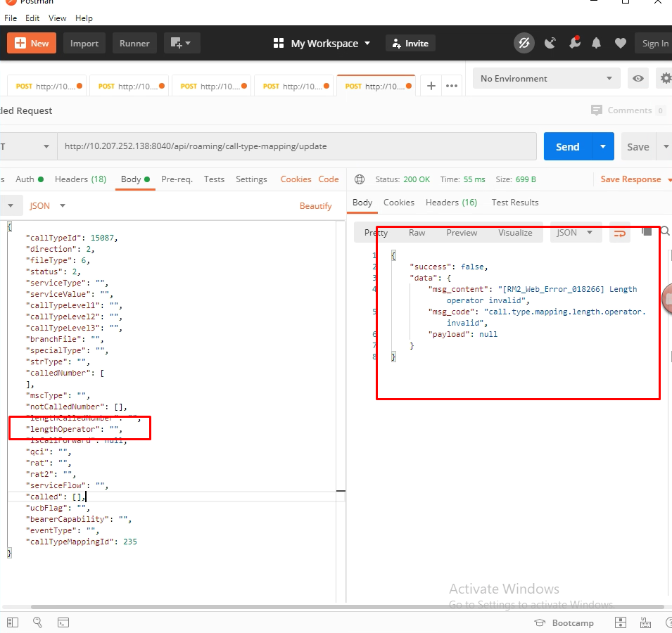Open the environment quick look eye icon
This screenshot has width=672, height=633.
click(x=638, y=79)
